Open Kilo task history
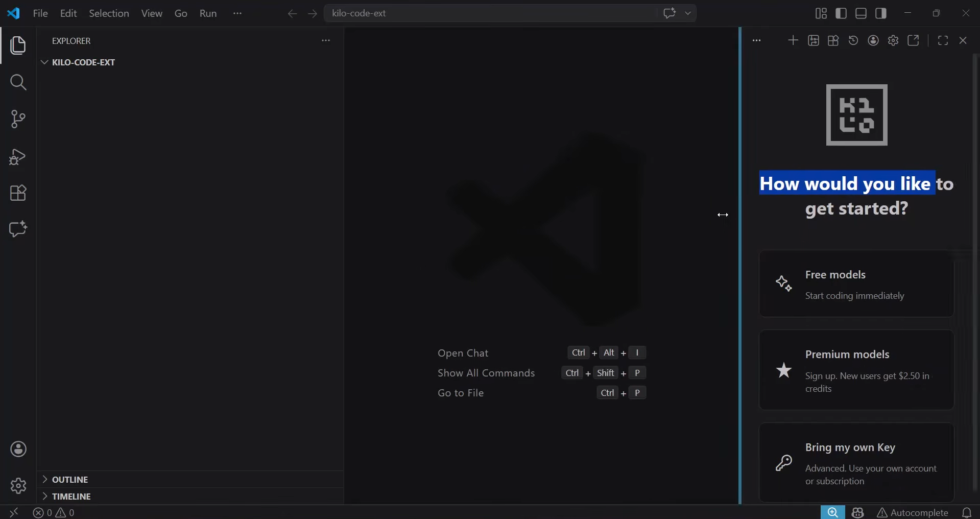 (853, 40)
